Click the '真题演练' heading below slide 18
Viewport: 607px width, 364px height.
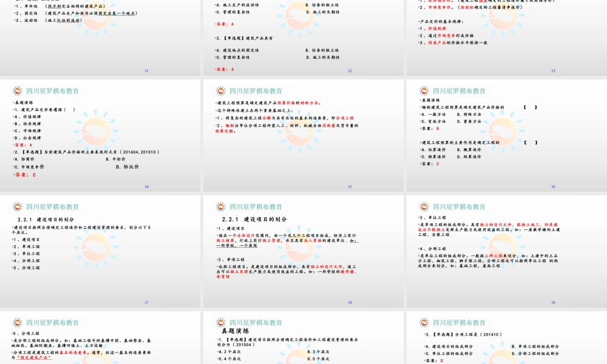pos(236,331)
